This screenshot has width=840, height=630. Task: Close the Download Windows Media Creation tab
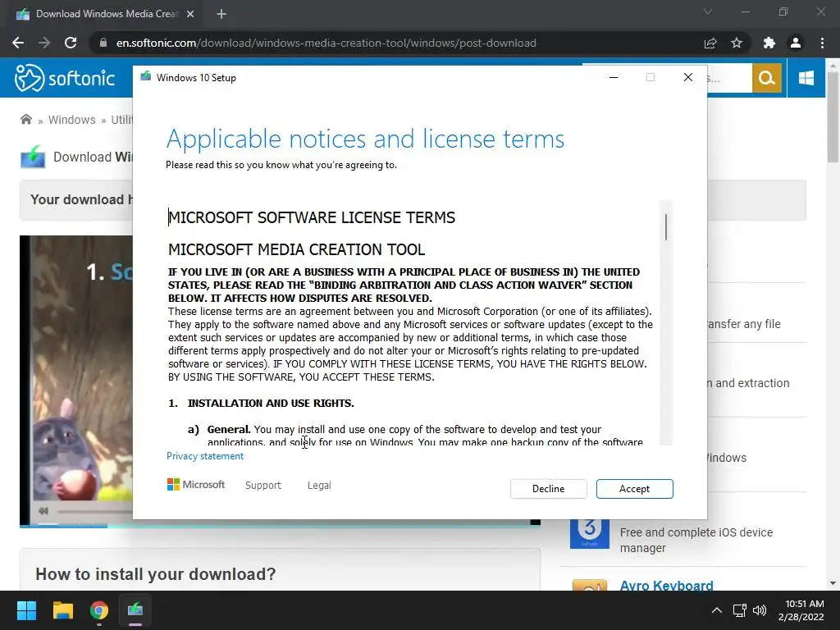pyautogui.click(x=190, y=14)
